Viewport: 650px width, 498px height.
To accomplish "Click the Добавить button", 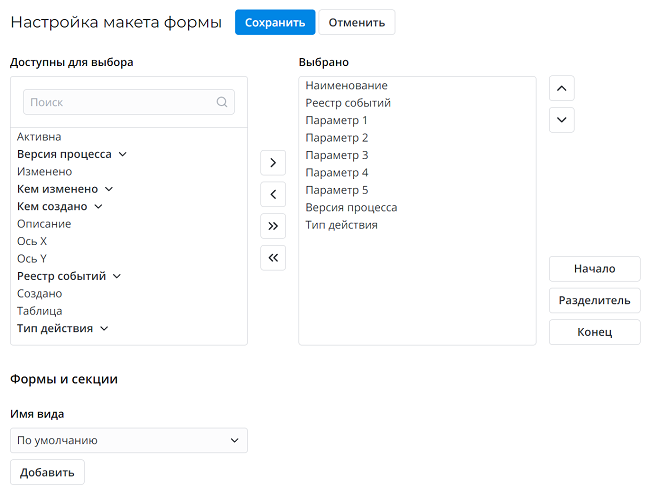I will point(47,472).
